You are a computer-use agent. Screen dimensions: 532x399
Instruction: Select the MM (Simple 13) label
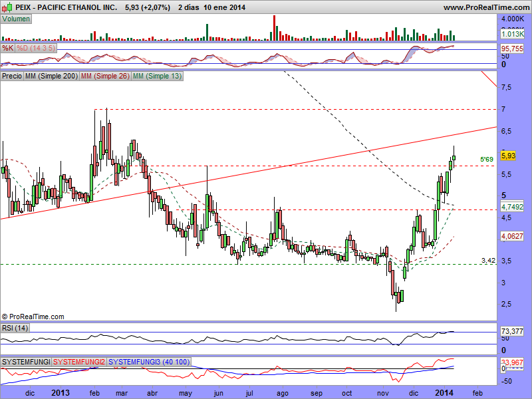[x=157, y=76]
